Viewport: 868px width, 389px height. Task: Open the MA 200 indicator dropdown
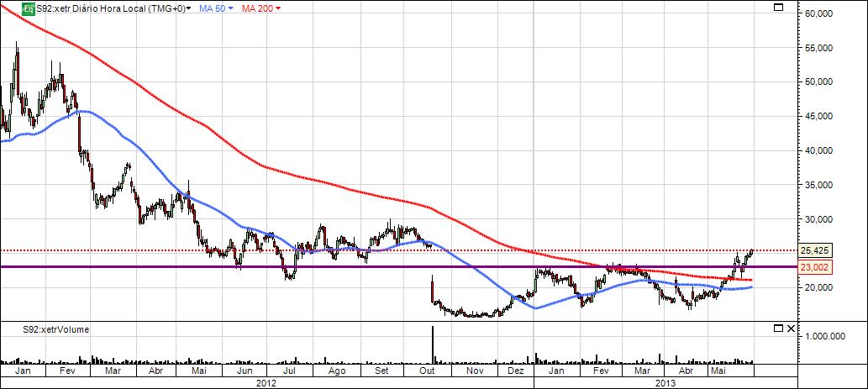278,9
